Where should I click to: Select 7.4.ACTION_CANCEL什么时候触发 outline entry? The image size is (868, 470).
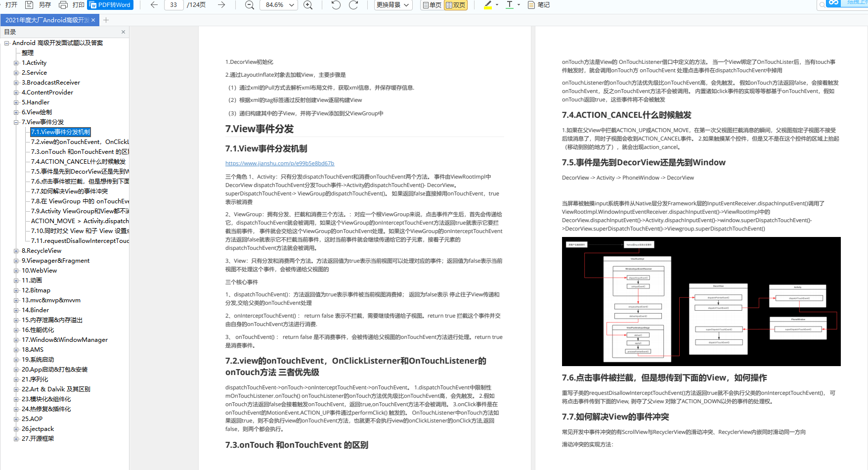(x=78, y=162)
